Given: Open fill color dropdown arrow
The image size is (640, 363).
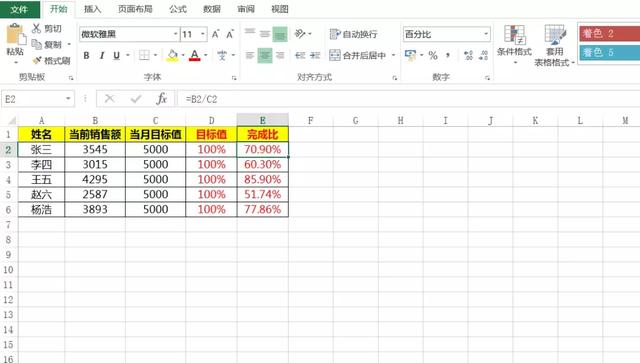Looking at the screenshot, I should tap(183, 55).
